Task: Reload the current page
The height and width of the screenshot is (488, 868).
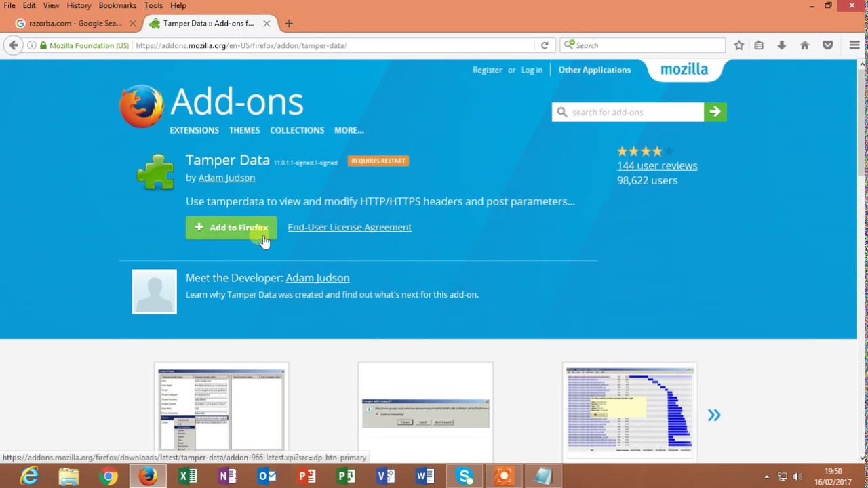Action: click(x=545, y=45)
